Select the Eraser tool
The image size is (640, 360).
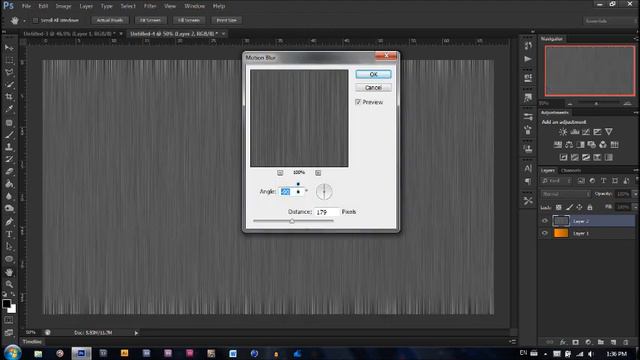[9, 172]
